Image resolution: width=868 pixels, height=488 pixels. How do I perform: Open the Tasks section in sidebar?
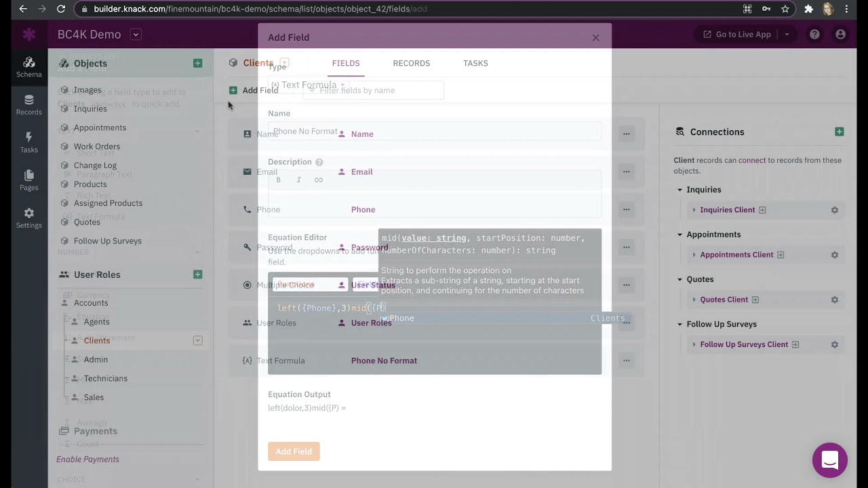click(29, 143)
